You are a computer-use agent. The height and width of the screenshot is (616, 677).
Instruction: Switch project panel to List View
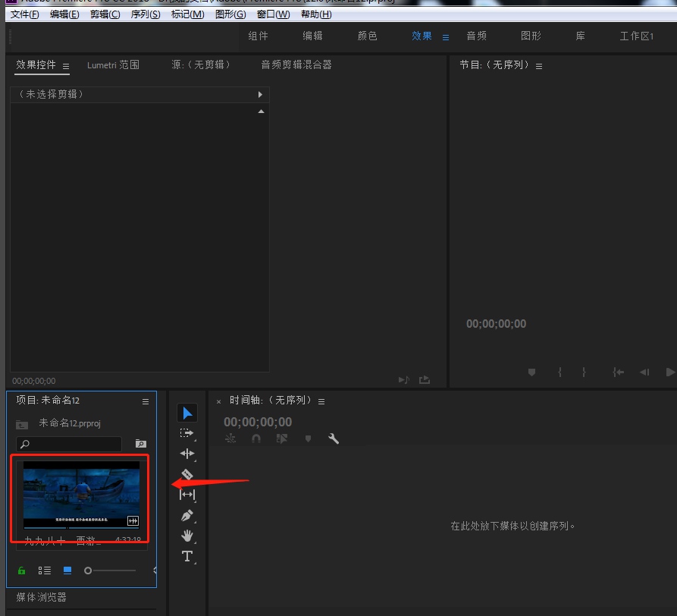point(45,570)
